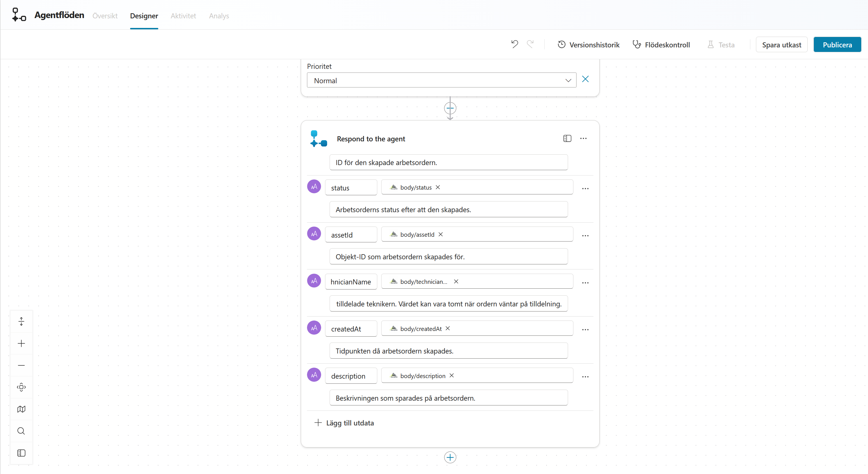Open Versionshistorik clock icon

pos(561,45)
